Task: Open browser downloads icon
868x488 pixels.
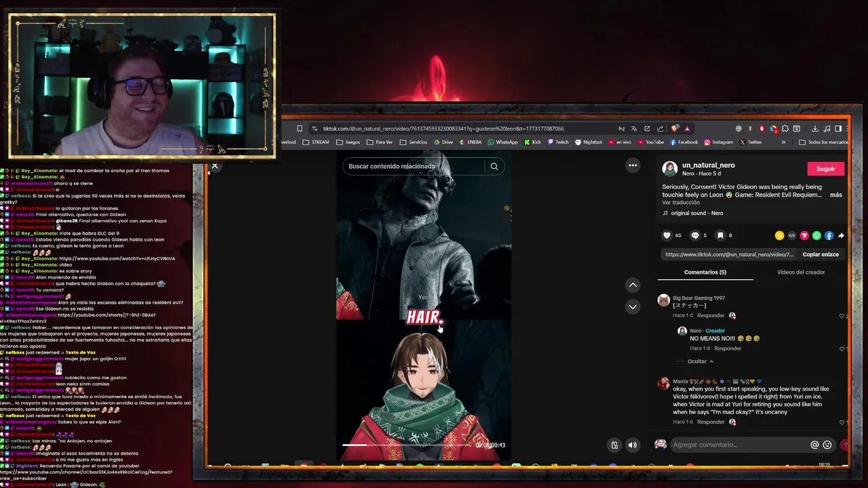Action: 815,129
